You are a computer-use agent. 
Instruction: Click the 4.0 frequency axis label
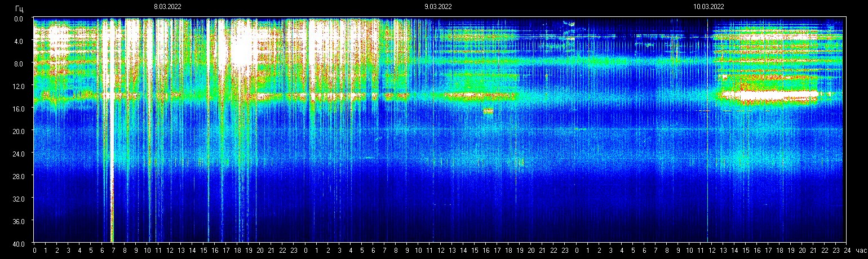click(x=18, y=41)
